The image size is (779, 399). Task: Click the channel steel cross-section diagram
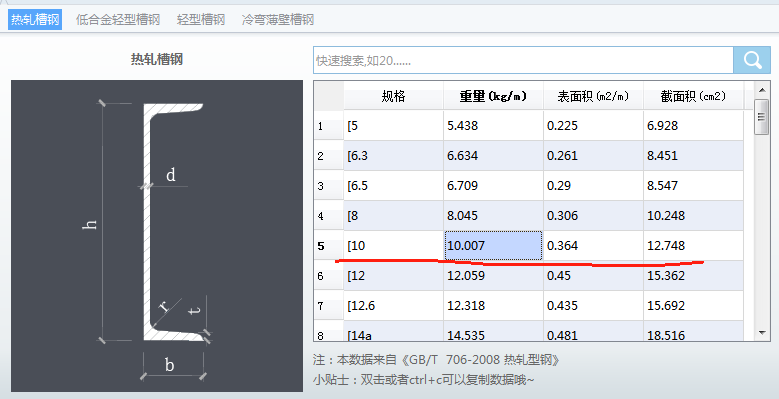tap(157, 236)
